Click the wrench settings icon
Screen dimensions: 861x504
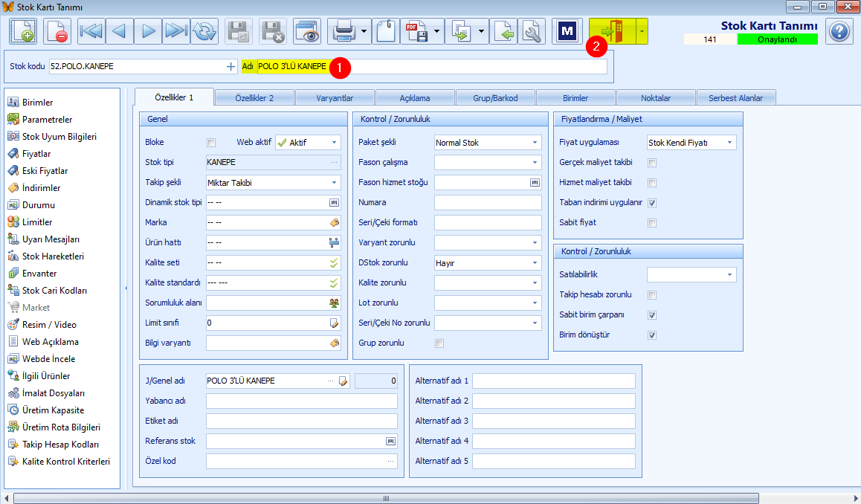click(x=532, y=31)
